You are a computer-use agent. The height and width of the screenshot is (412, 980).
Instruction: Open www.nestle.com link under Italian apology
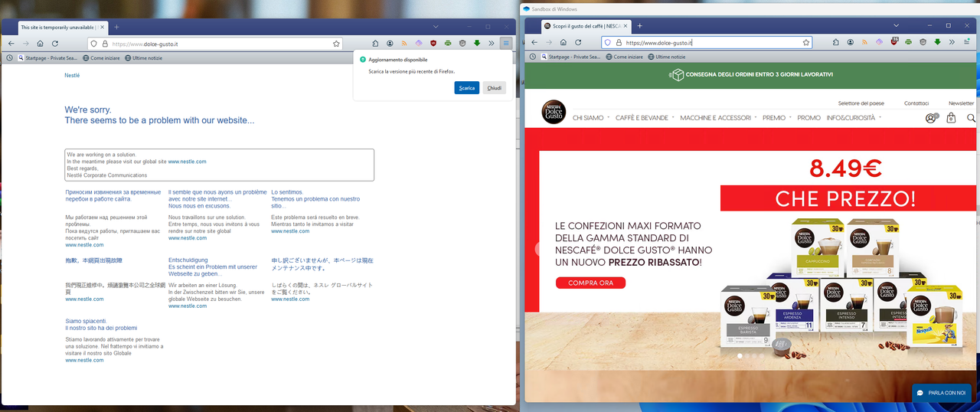pyautogui.click(x=84, y=360)
